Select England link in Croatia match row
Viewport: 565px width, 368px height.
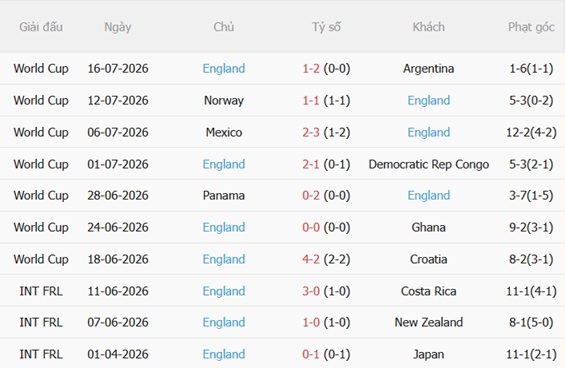point(224,259)
